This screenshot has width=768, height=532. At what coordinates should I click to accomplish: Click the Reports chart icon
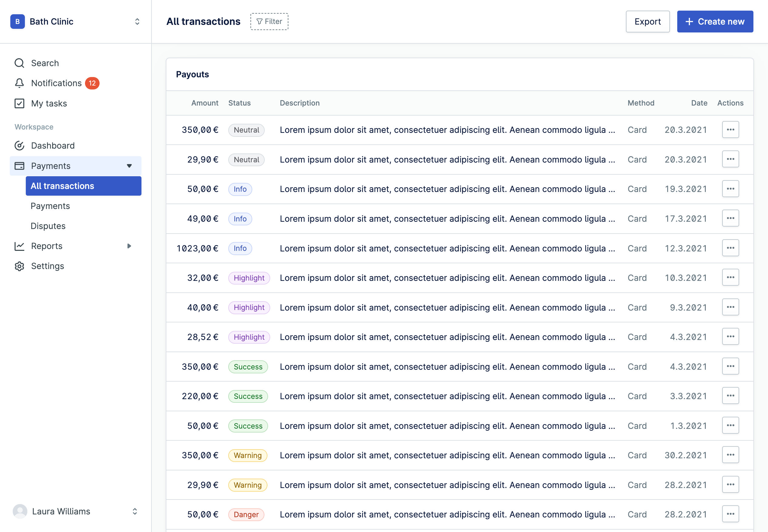(x=19, y=246)
